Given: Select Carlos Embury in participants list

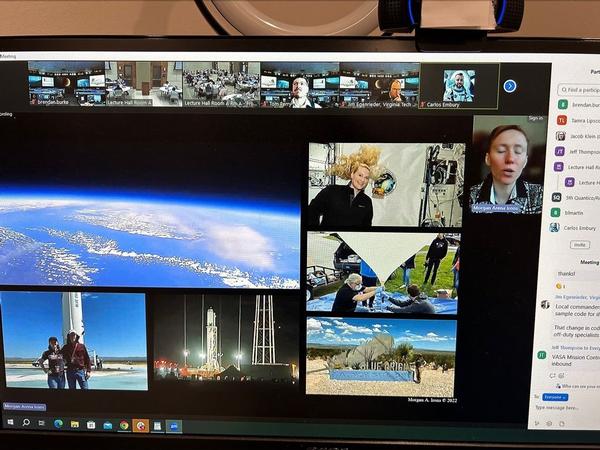Looking at the screenshot, I should pyautogui.click(x=576, y=228).
